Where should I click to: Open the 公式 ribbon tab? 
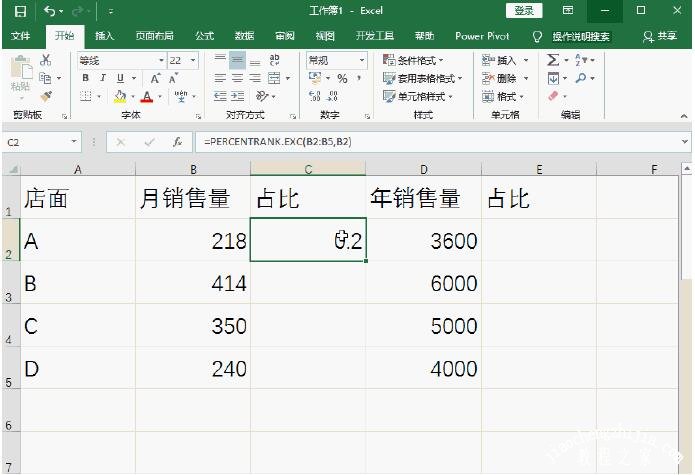204,36
